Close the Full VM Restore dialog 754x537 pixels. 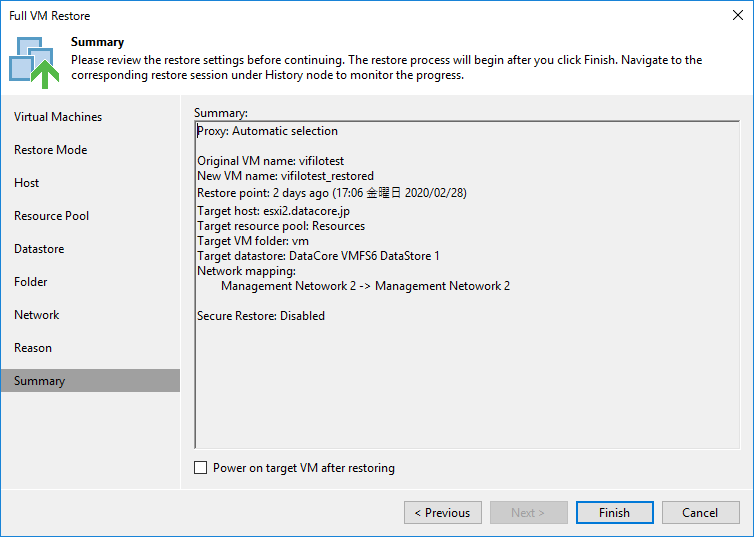[x=738, y=15]
